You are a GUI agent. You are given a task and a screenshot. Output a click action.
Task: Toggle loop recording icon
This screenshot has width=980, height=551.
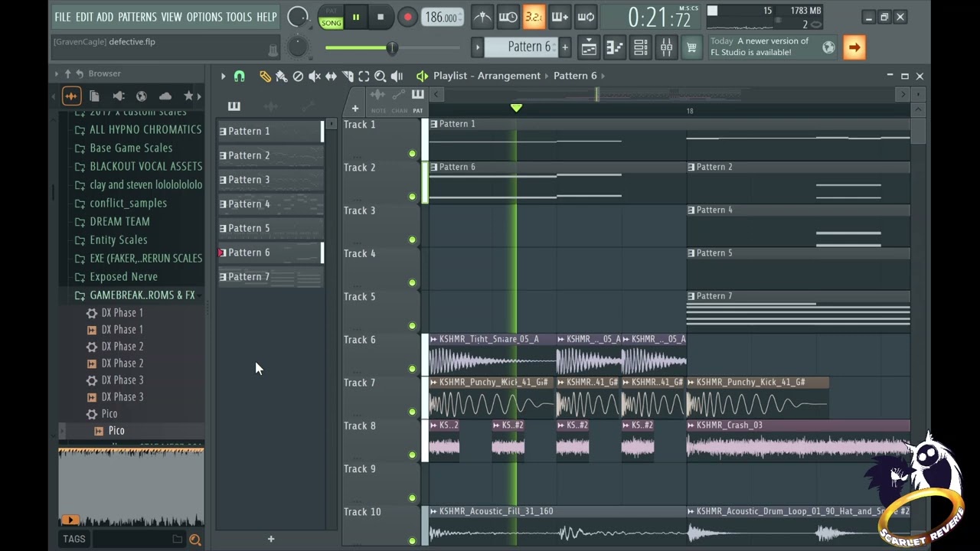[586, 17]
